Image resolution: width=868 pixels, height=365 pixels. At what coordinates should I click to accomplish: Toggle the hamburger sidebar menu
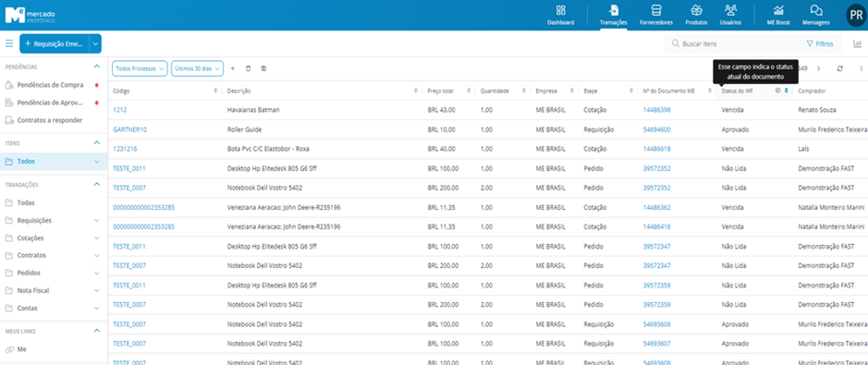(x=9, y=43)
